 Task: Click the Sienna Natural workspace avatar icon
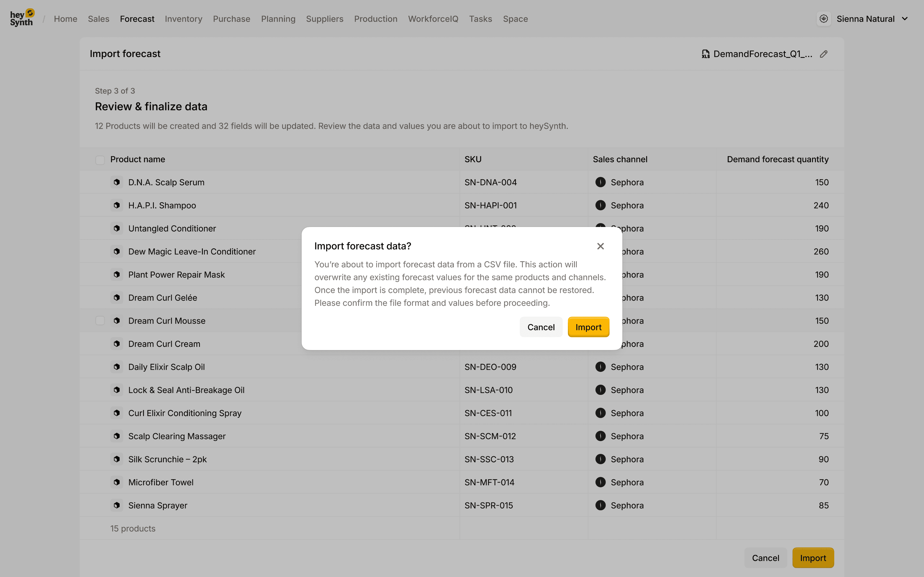(824, 19)
